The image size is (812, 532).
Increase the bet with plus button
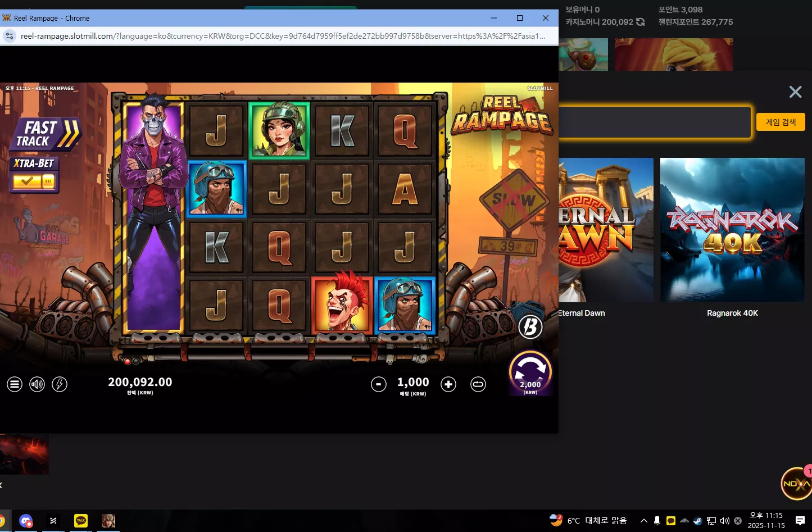448,384
